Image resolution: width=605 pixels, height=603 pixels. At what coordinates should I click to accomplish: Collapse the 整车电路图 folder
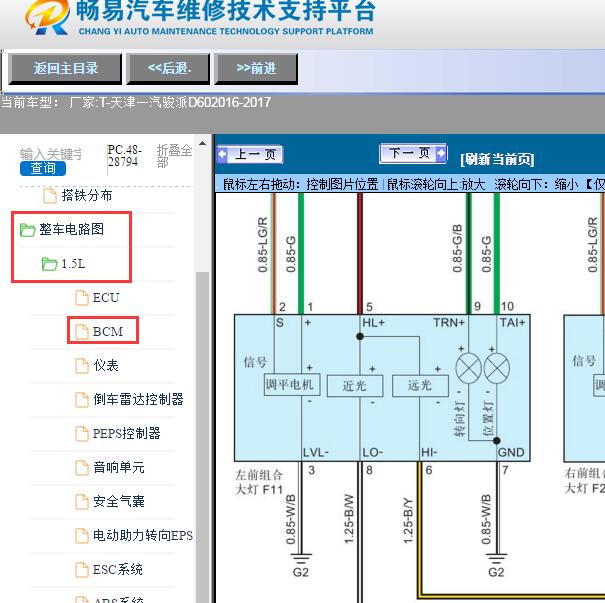(27, 230)
